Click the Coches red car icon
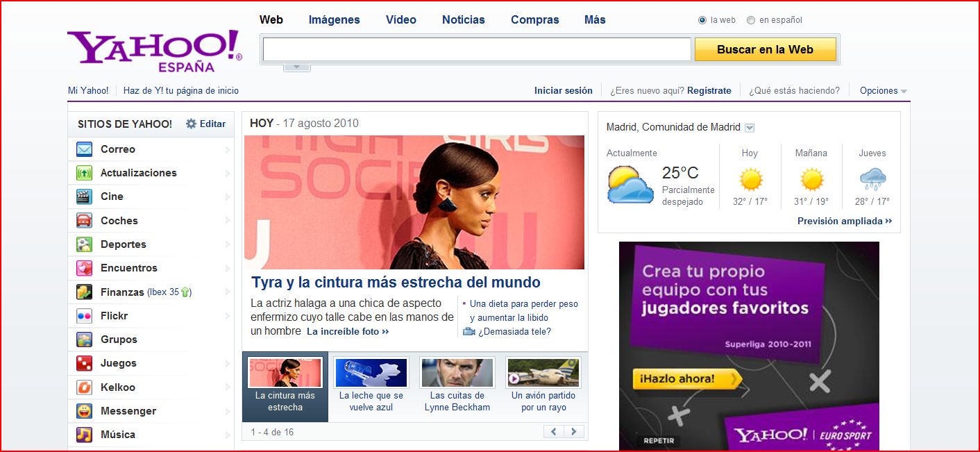This screenshot has height=452, width=980. click(x=84, y=221)
